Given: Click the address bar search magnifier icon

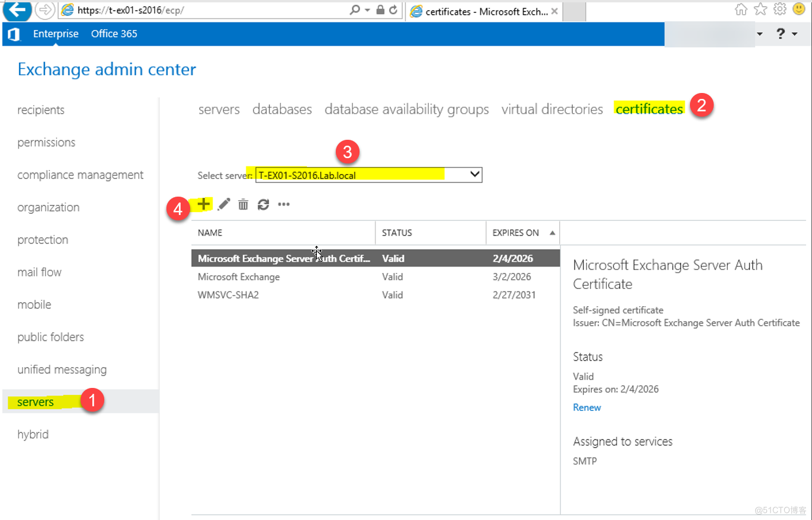Looking at the screenshot, I should (x=354, y=10).
